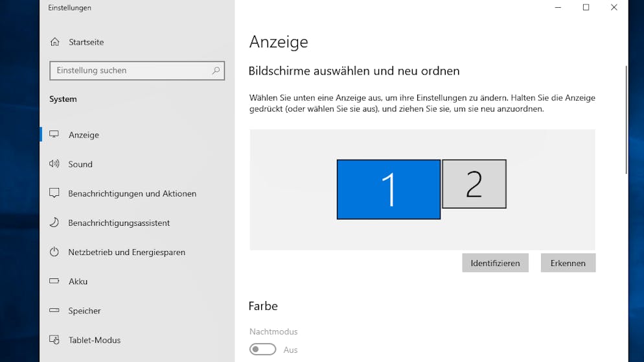Click the home icon beside Startseite
644x362 pixels.
[x=54, y=42]
